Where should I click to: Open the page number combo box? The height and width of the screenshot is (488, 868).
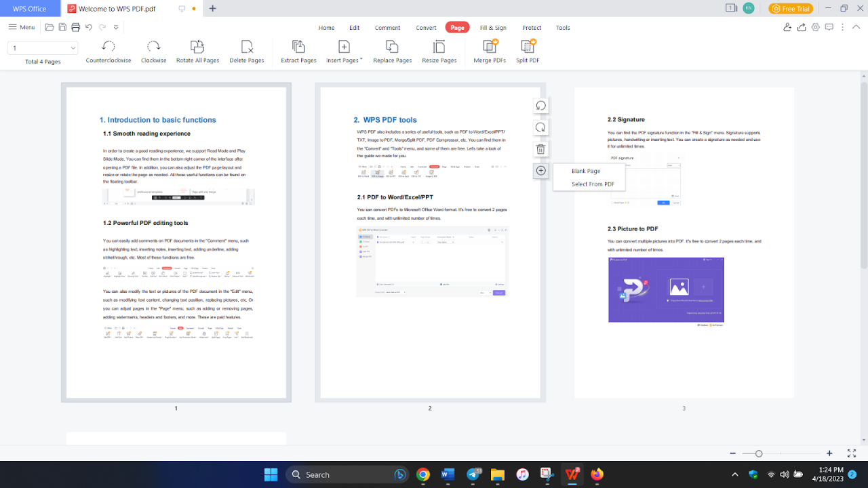(x=43, y=48)
